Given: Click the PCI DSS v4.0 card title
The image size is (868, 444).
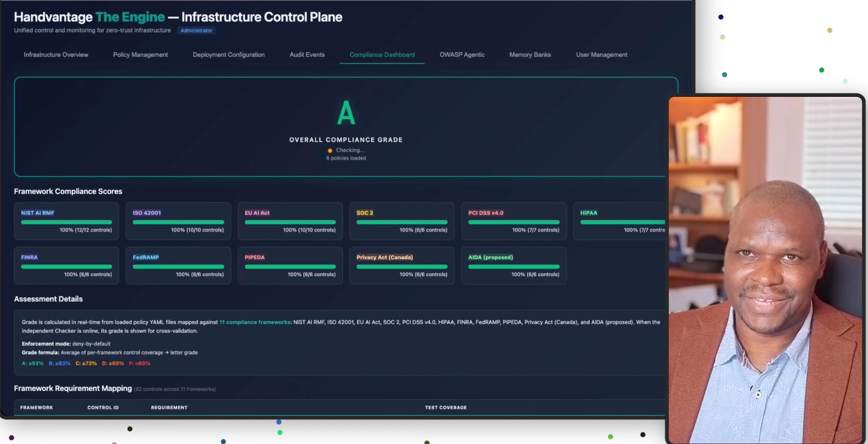Looking at the screenshot, I should tap(486, 213).
